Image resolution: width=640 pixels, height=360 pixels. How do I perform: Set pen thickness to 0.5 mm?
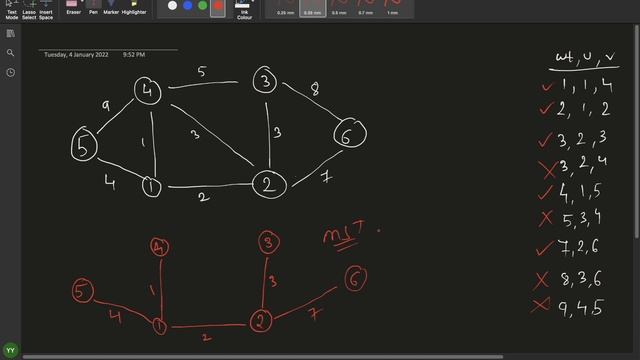[x=339, y=8]
